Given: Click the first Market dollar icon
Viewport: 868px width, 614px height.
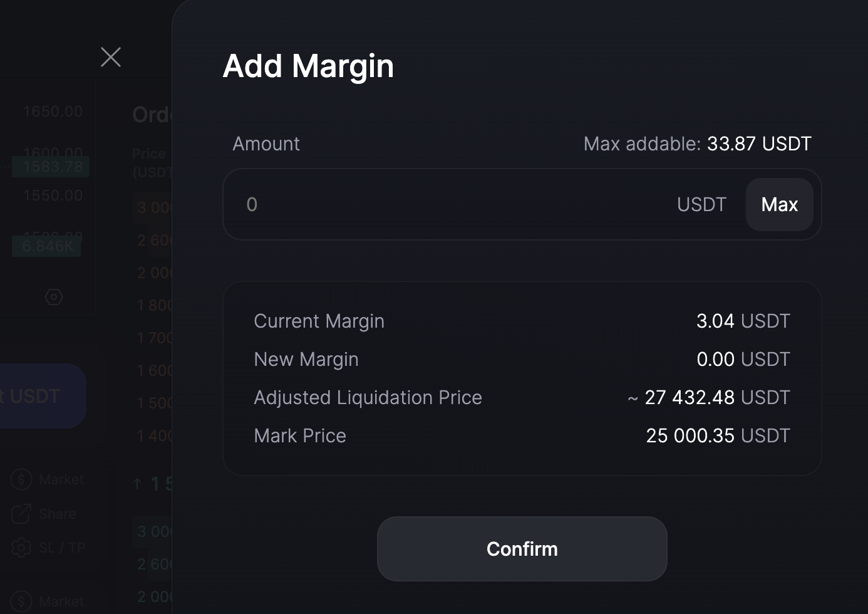Looking at the screenshot, I should 21,480.
